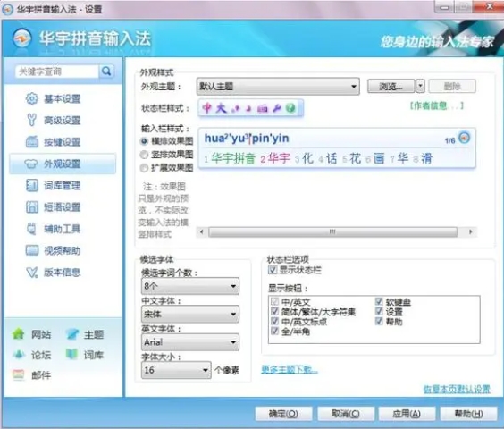Viewport: 504px width, 429px height.
Task: Click the 邮件 envelope icon
Action: (19, 374)
